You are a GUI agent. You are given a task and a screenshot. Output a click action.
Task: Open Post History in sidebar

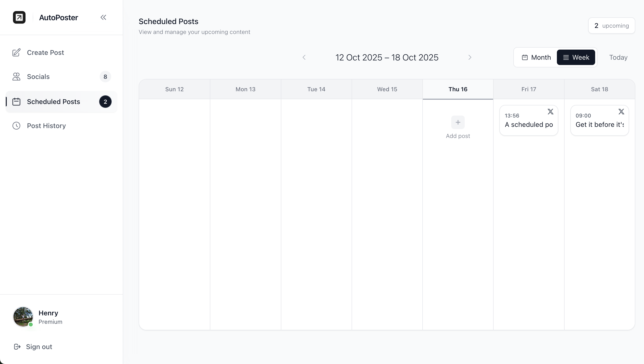pos(46,126)
